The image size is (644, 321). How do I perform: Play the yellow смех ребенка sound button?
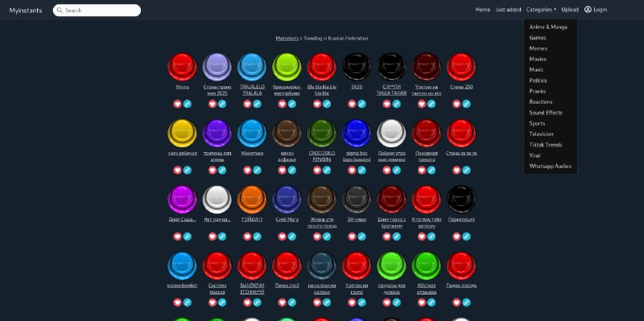(182, 134)
